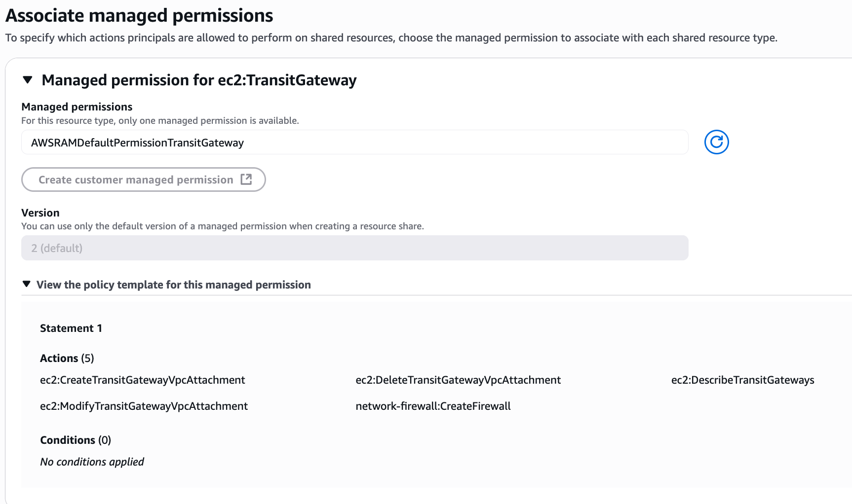Screen dimensions: 852x504
Task: Select network-firewall:CreateFirewall action text
Action: point(433,406)
